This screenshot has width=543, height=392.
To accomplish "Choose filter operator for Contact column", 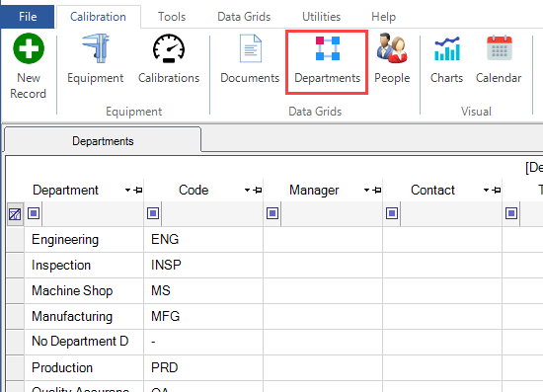I will tap(392, 213).
